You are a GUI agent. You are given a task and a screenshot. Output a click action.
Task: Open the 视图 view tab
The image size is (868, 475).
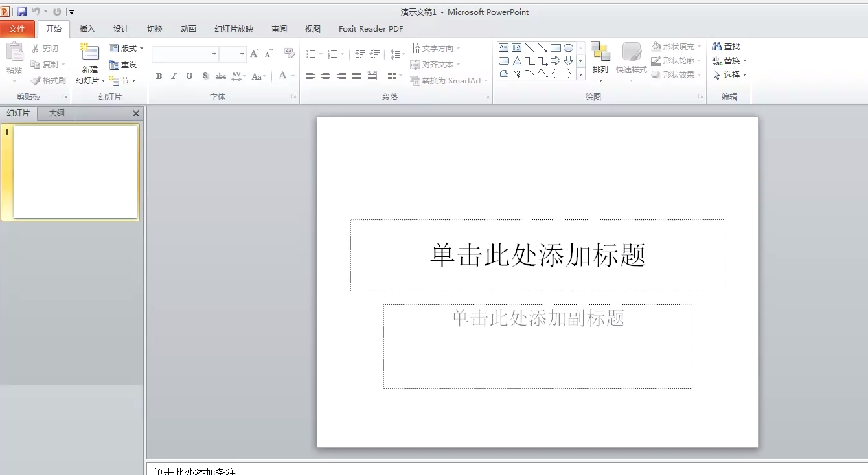pos(313,29)
